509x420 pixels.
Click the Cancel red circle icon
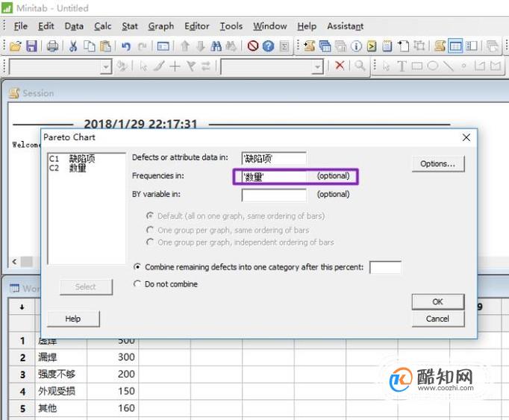tap(252, 46)
